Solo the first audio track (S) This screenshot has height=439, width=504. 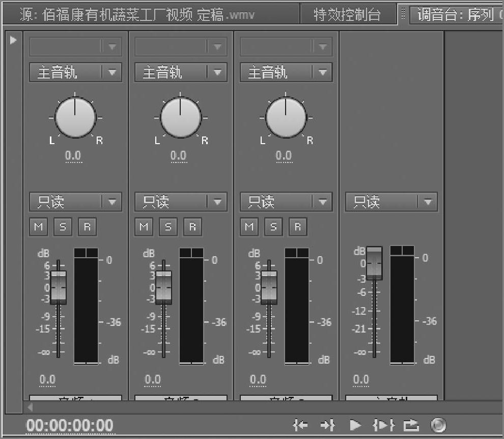(63, 227)
